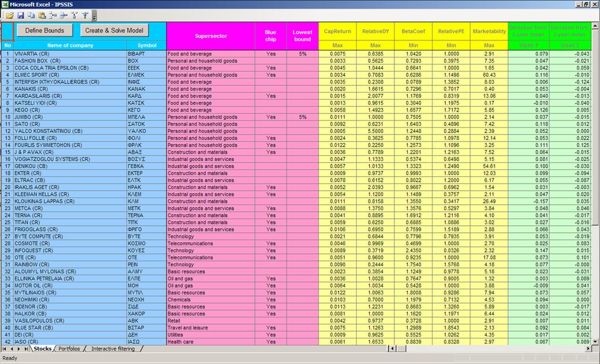Select the No header cell
This screenshot has width=600, height=364.
tap(8, 45)
